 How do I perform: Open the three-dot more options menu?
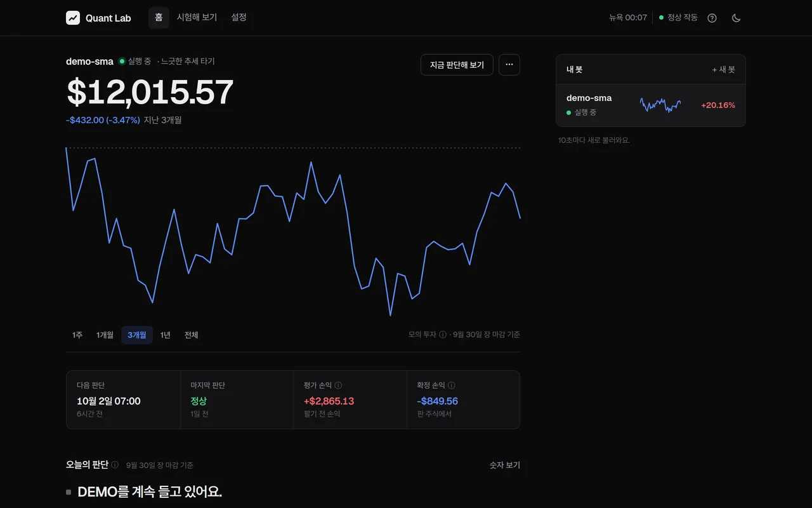pyautogui.click(x=509, y=65)
